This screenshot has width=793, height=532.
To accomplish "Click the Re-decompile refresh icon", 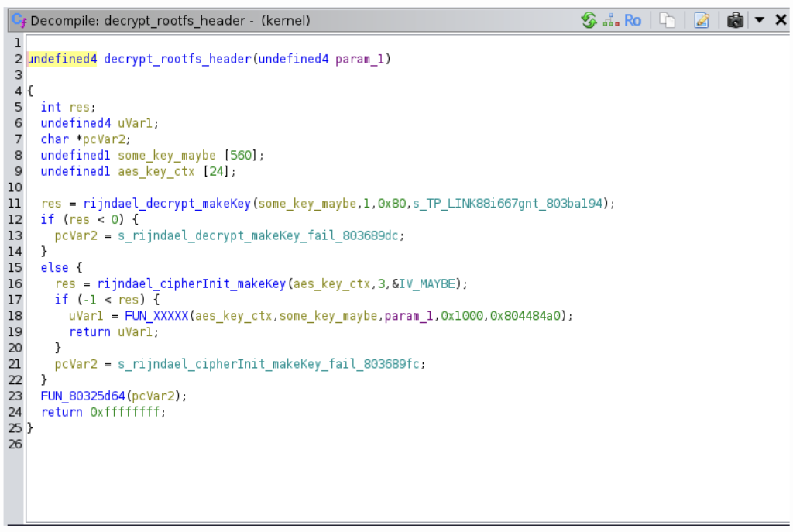I will 589,20.
